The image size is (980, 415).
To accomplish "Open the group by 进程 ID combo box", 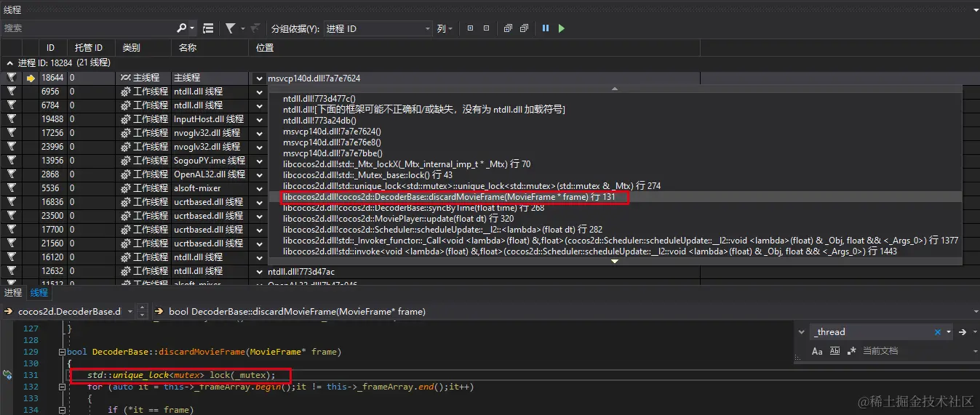I will (x=378, y=28).
